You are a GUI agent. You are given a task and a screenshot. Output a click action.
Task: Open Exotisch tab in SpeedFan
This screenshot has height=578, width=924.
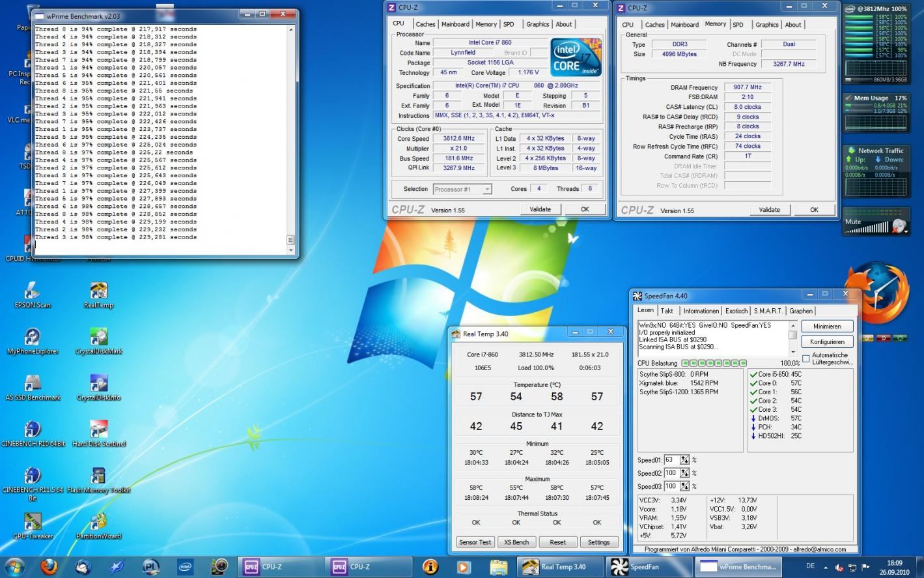point(736,311)
